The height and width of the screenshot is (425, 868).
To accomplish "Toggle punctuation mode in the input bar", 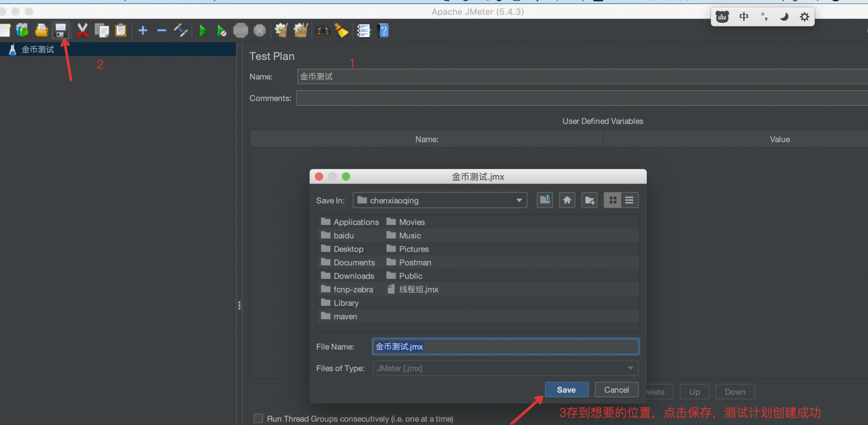I will click(764, 17).
